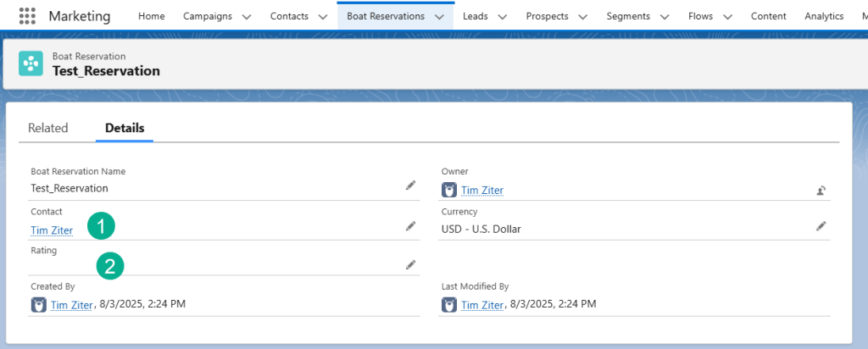Viewport: 868px width, 349px height.
Task: Click the Owner avatar icon
Action: [x=449, y=190]
